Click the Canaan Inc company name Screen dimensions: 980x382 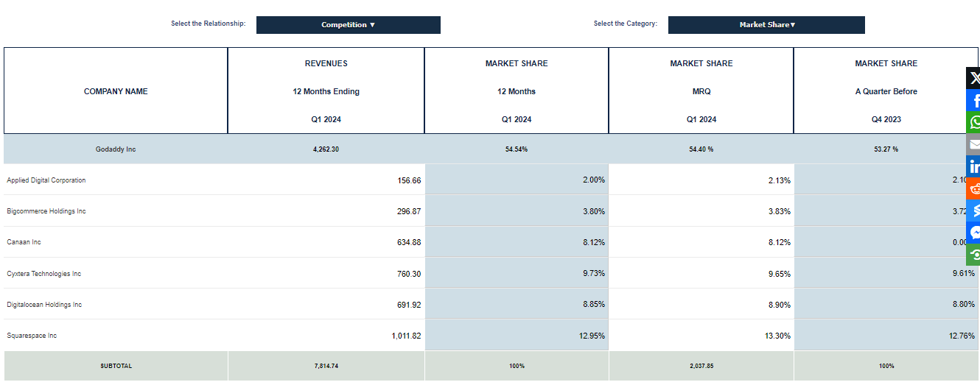24,242
